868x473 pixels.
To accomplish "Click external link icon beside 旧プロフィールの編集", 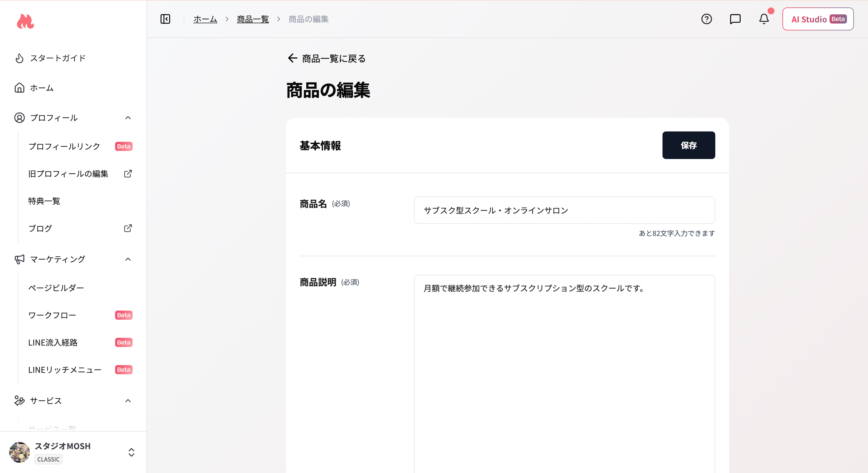I will point(128,174).
